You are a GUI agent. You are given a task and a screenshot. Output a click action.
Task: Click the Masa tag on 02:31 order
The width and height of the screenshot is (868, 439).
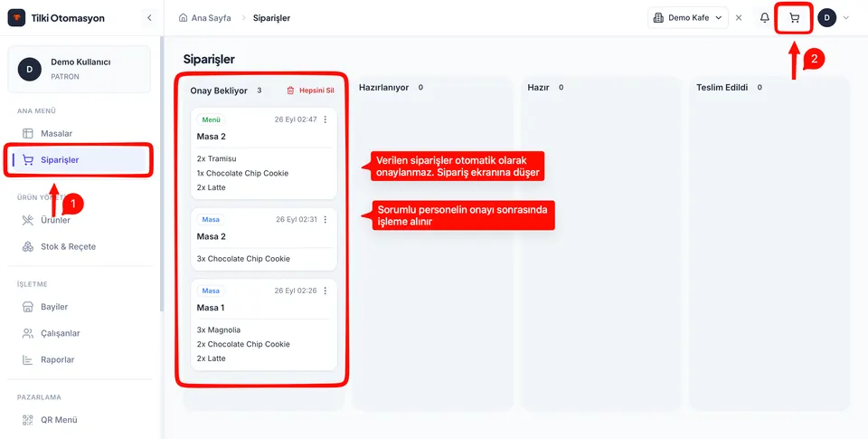coord(211,219)
